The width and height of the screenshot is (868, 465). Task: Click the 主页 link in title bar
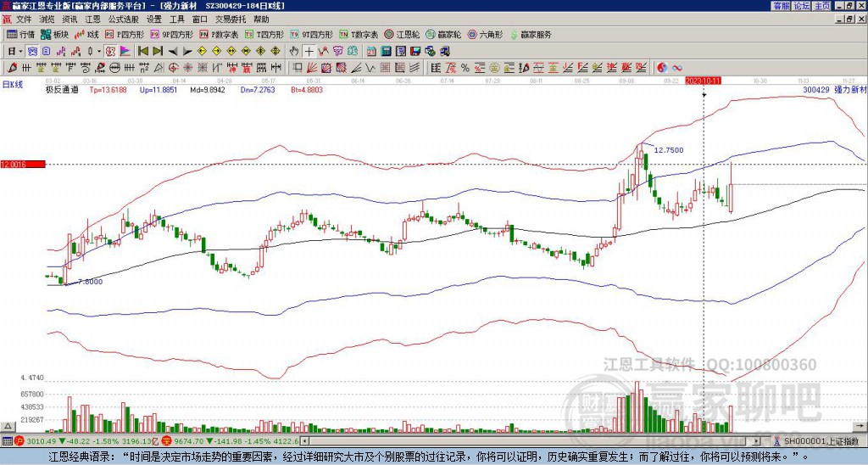821,6
